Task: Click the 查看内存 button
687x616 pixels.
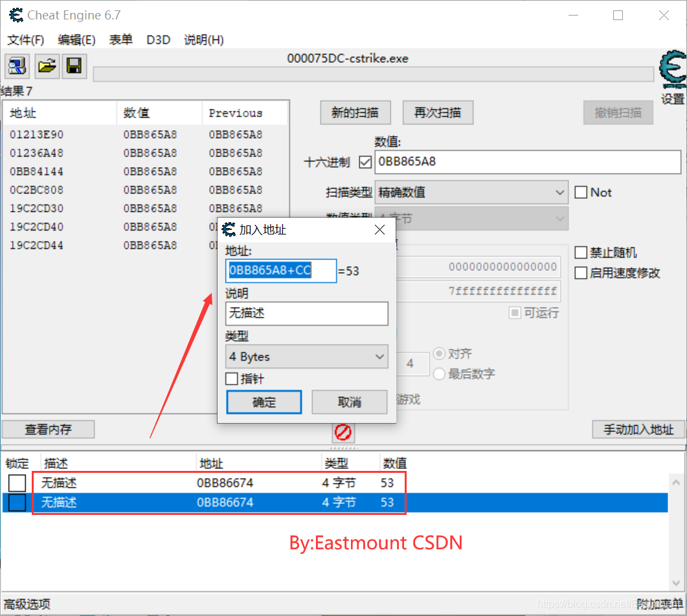Action: [x=48, y=429]
